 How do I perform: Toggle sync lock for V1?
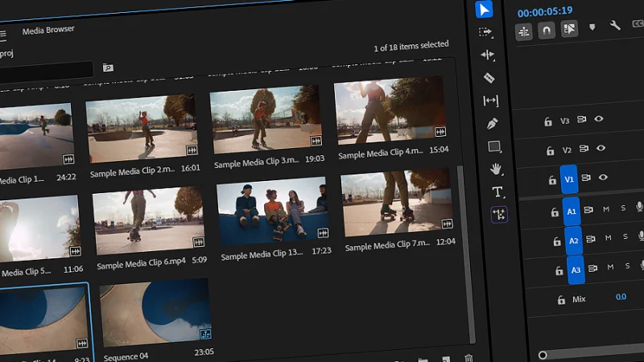point(586,178)
